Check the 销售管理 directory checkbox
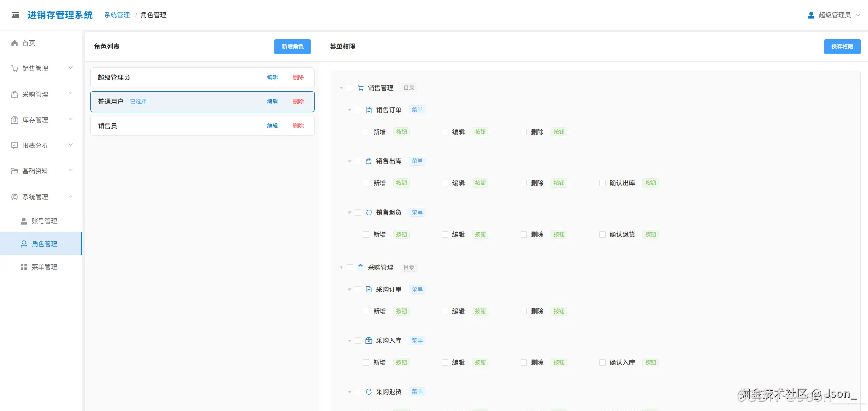 (x=350, y=88)
